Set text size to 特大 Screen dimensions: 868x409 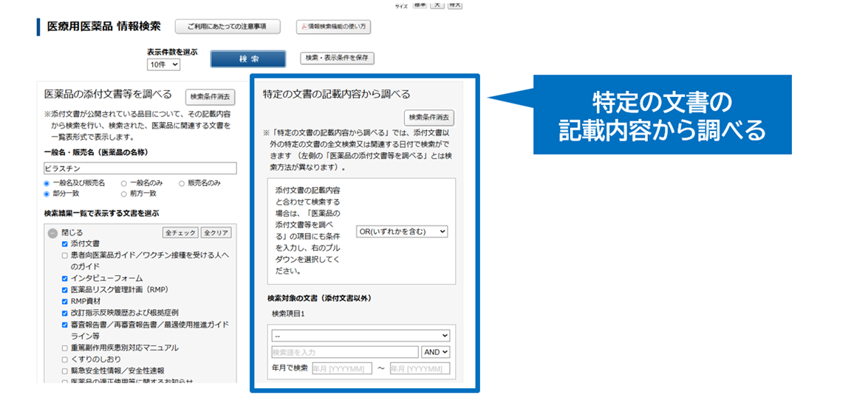[455, 4]
